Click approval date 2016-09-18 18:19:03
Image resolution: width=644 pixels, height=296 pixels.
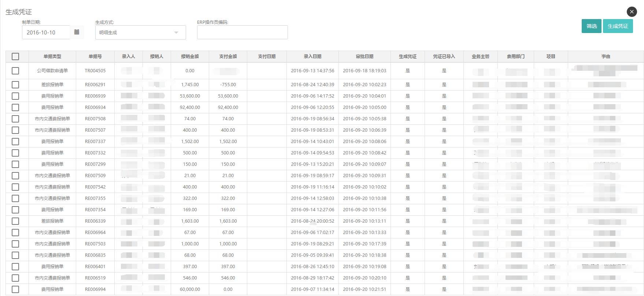pos(364,71)
